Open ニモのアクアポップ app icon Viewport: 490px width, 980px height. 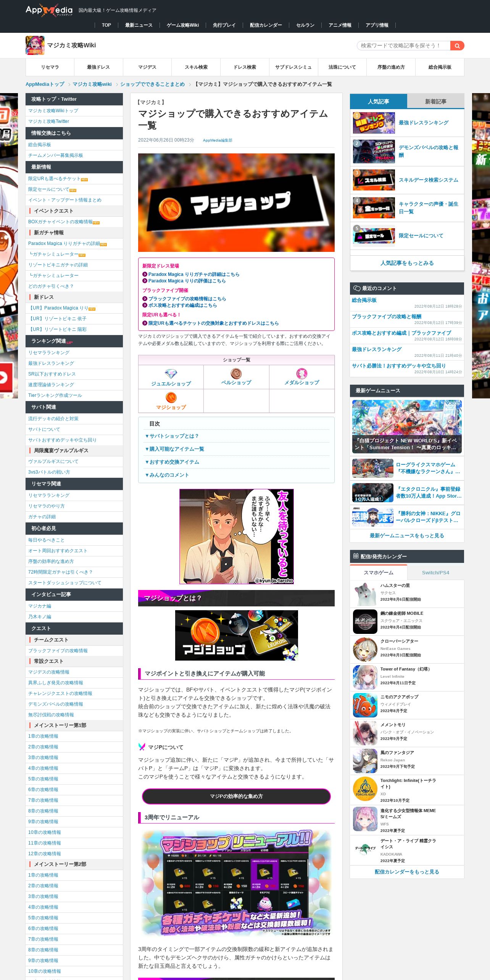tap(365, 705)
